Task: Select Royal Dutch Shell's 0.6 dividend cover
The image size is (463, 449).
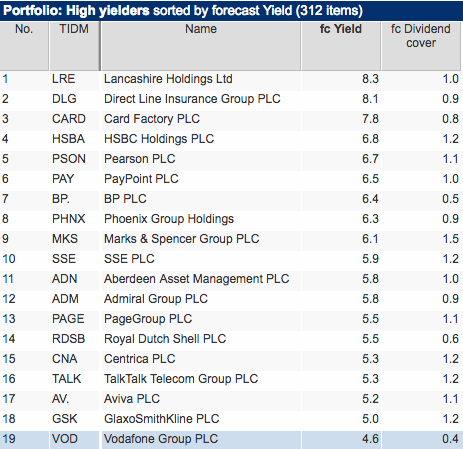Action: 451,339
